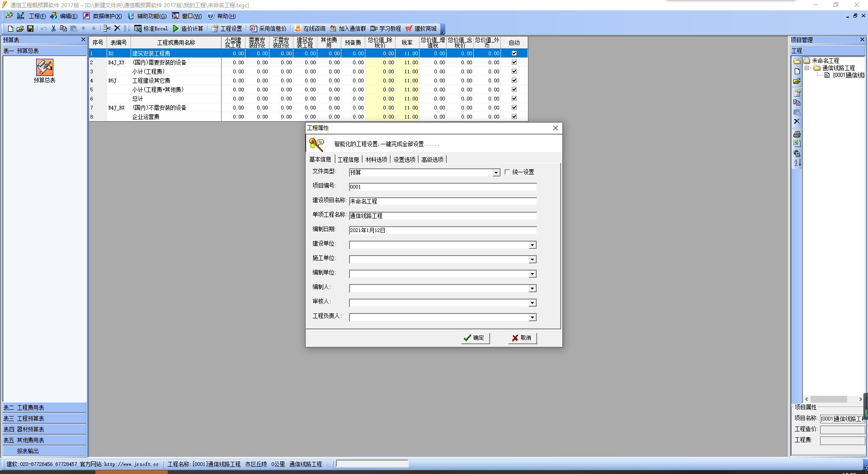Click 加入通信群 toolbar button

pyautogui.click(x=348, y=28)
